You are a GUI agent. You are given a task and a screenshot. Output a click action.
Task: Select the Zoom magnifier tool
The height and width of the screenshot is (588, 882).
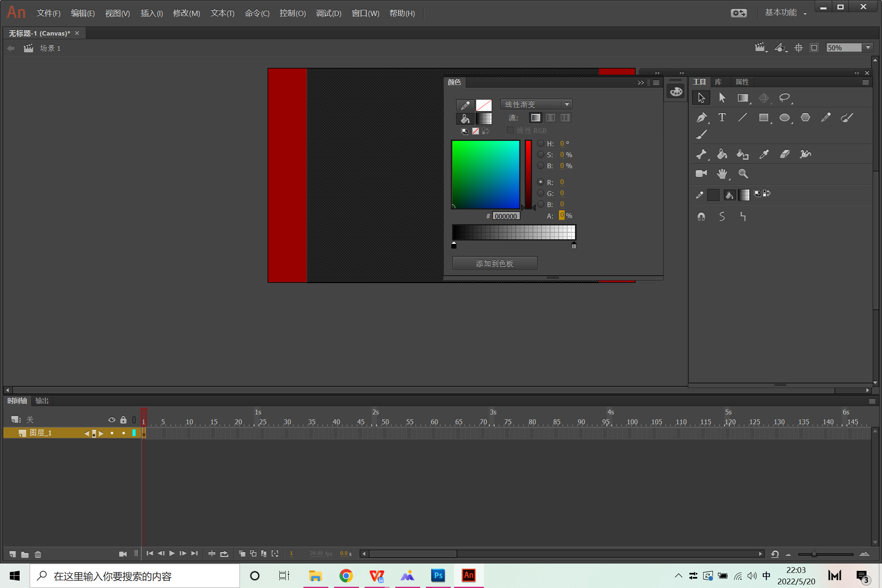[x=743, y=174]
